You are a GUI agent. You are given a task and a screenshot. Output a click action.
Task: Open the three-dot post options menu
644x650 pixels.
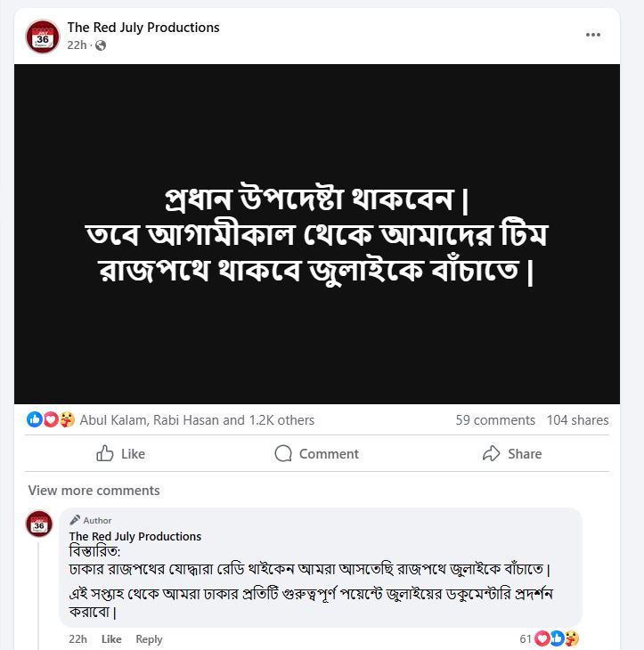tap(593, 35)
